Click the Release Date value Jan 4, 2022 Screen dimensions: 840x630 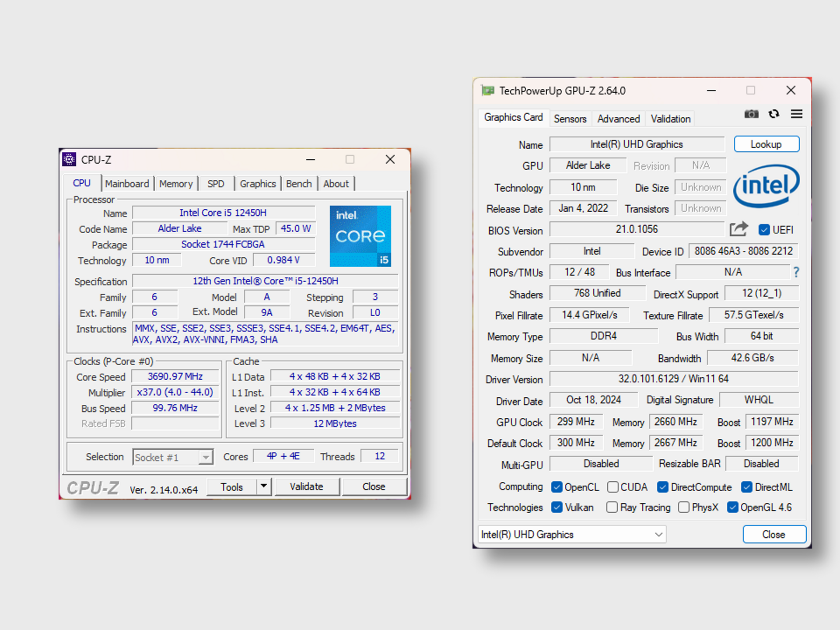tap(583, 208)
